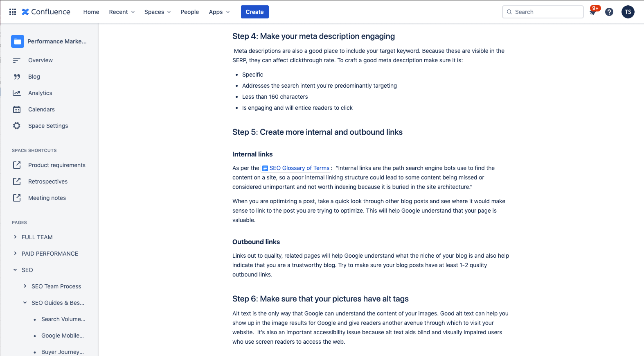This screenshot has height=356, width=644.
Task: Select the Google Mobile page in tree
Action: click(62, 336)
